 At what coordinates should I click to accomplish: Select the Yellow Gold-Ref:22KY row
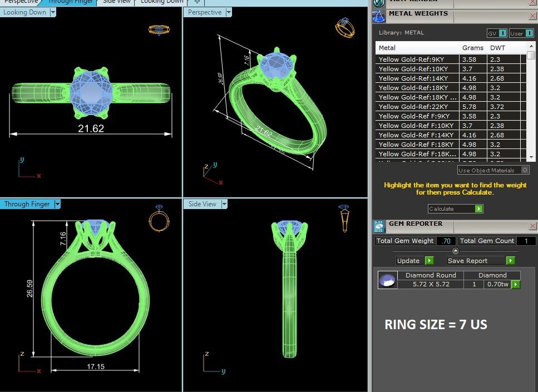pos(451,107)
